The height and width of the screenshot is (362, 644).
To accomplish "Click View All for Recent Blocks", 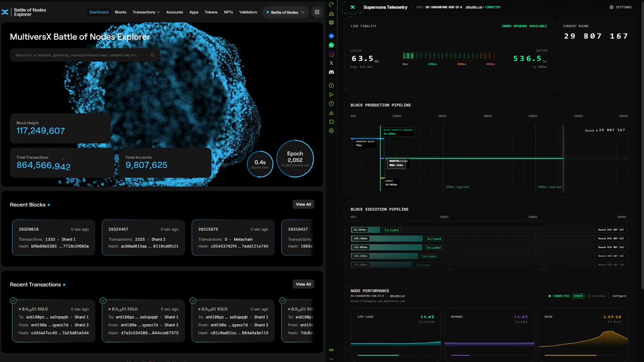I will pyautogui.click(x=303, y=204).
